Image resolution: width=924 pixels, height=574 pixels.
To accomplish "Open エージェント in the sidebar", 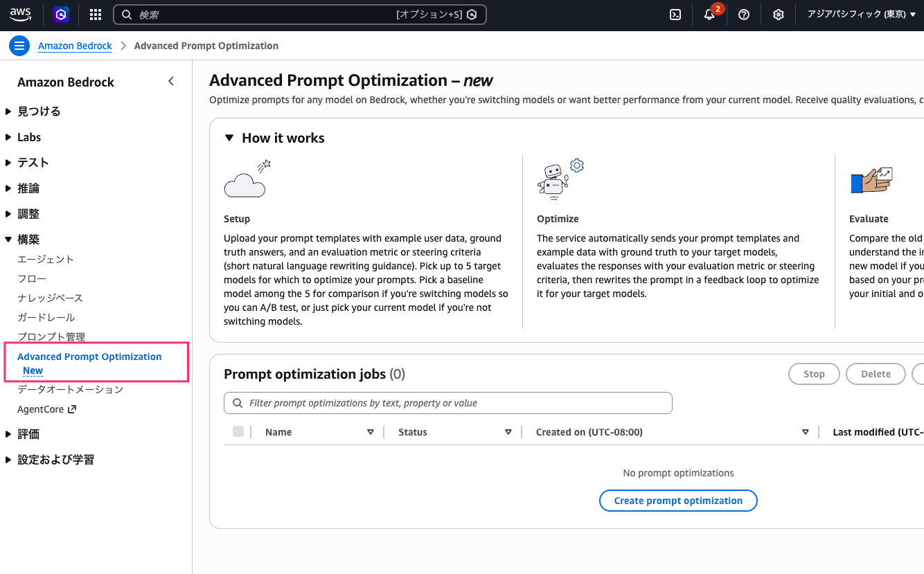I will (46, 259).
